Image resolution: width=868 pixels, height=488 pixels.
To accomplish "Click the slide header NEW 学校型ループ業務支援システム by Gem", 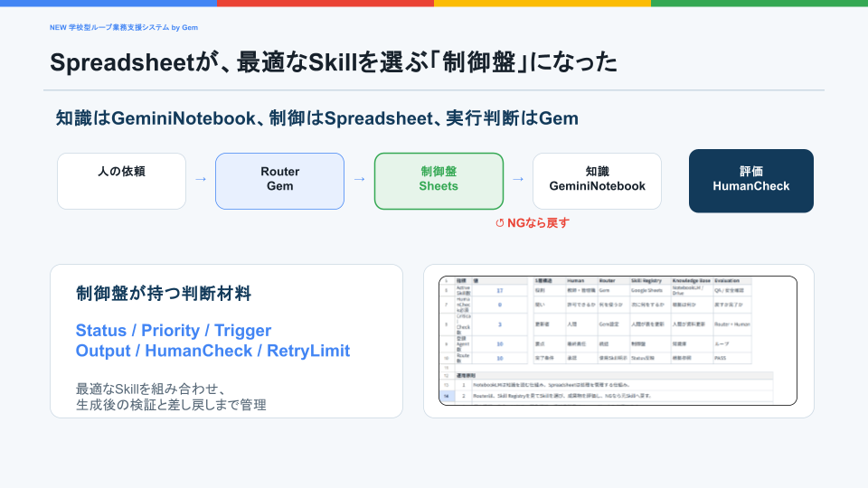I will tap(124, 27).
